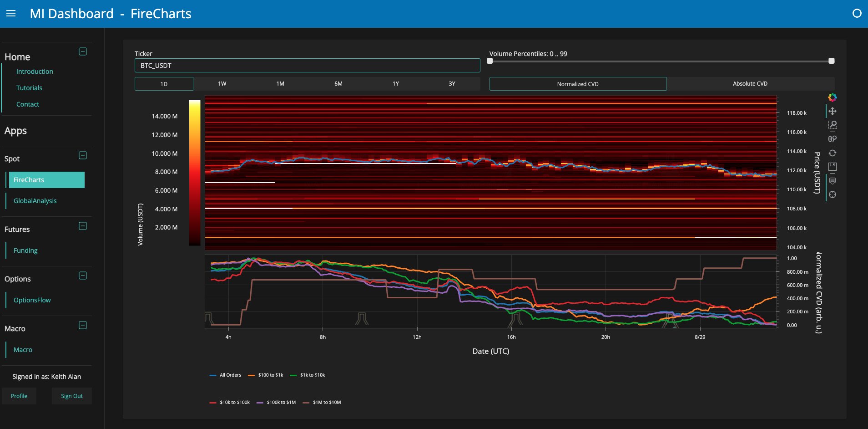Viewport: 868px width, 429px height.
Task: Select Normalized CVD mode
Action: tap(577, 84)
